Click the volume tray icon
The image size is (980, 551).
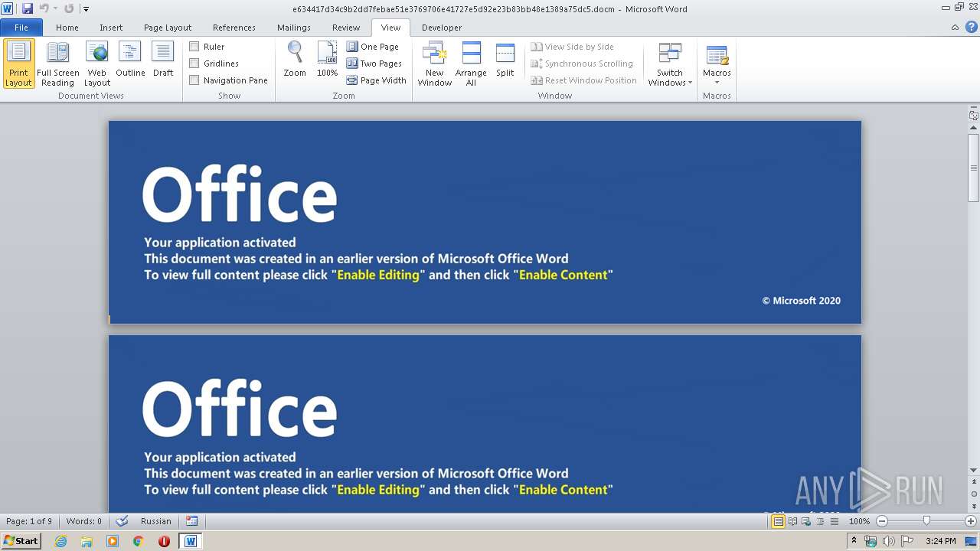coord(889,541)
